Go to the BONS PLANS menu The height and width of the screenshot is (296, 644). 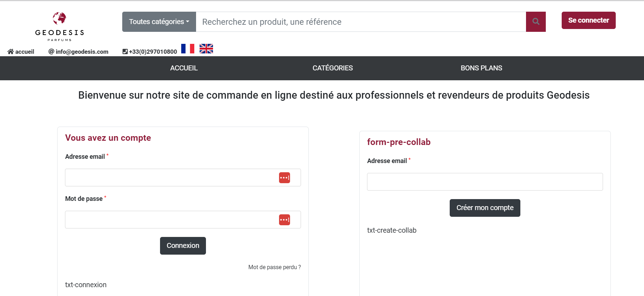pos(481,68)
